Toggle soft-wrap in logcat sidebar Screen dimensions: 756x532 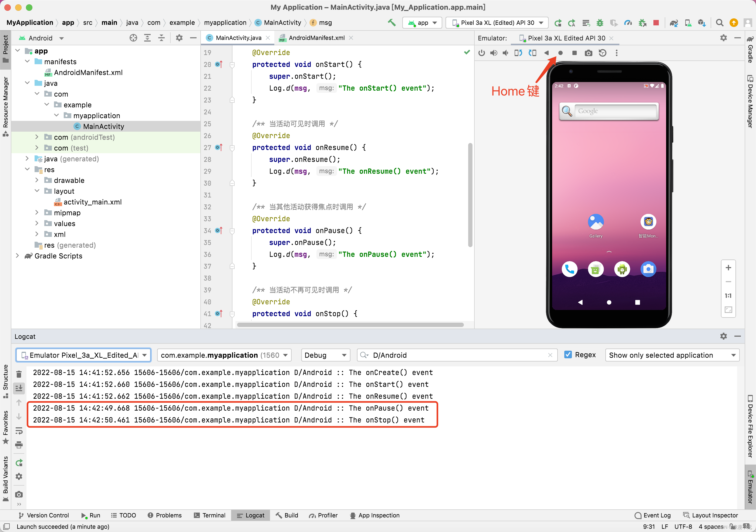[19, 430]
